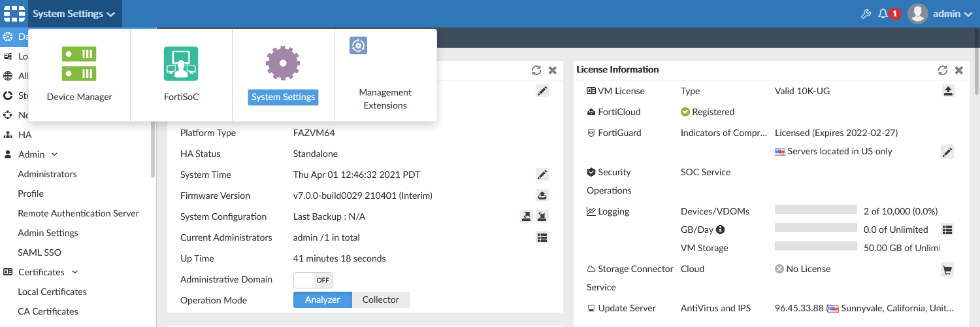Open HA in sidebar
Image resolution: width=980 pixels, height=327 pixels.
point(25,135)
